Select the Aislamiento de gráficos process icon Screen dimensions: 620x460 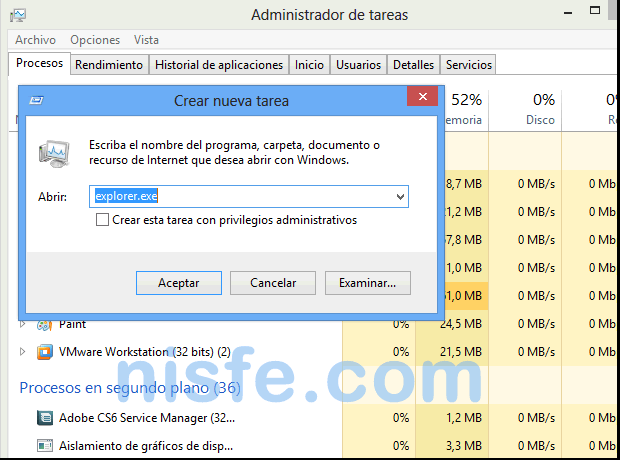(x=45, y=445)
